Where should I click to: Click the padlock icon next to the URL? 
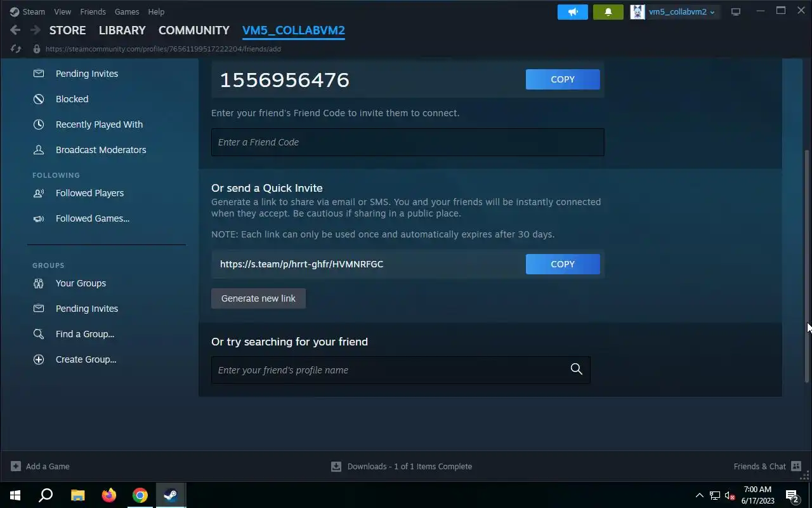tap(36, 49)
